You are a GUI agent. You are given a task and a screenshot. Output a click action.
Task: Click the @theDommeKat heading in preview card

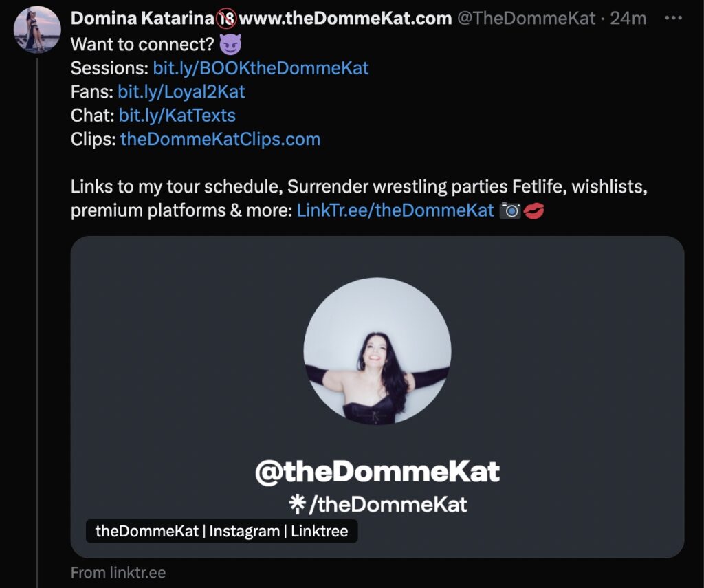coord(377,472)
